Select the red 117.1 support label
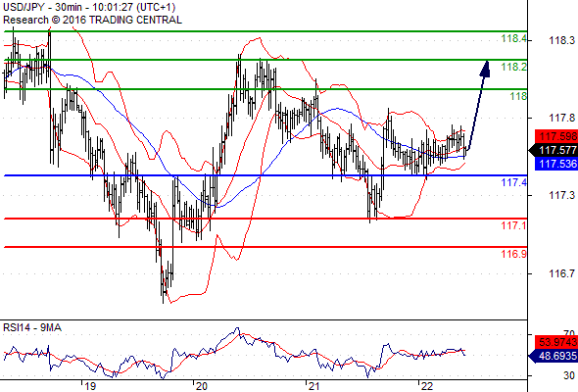Image resolution: width=578 pixels, height=392 pixels. coord(514,225)
